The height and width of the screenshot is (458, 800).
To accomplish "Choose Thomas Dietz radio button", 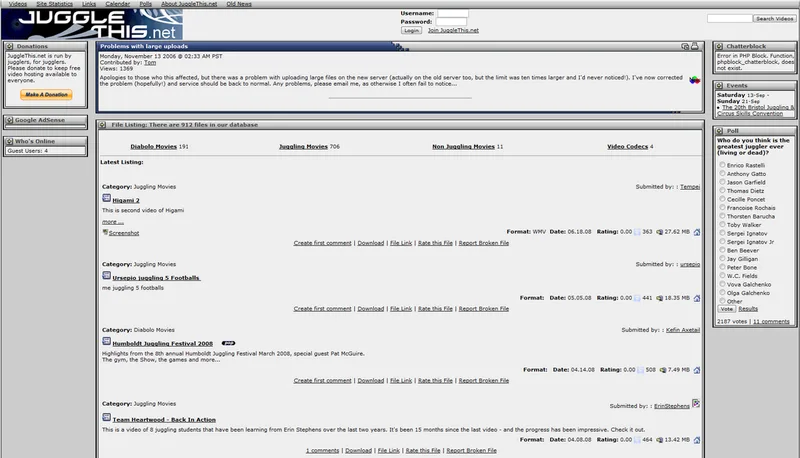I will [722, 190].
